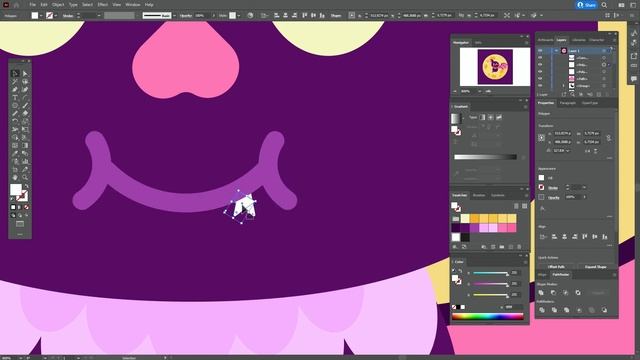Viewport: 640px width, 360px height.
Task: Pick the hot pink swatch in Swatches
Action: coord(512,228)
